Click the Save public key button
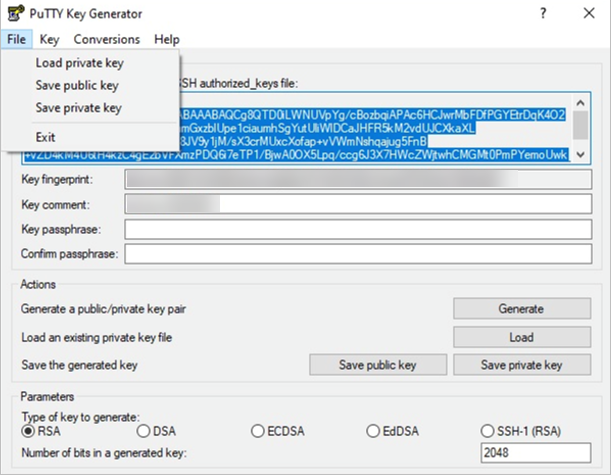The height and width of the screenshot is (475, 611). pyautogui.click(x=378, y=365)
